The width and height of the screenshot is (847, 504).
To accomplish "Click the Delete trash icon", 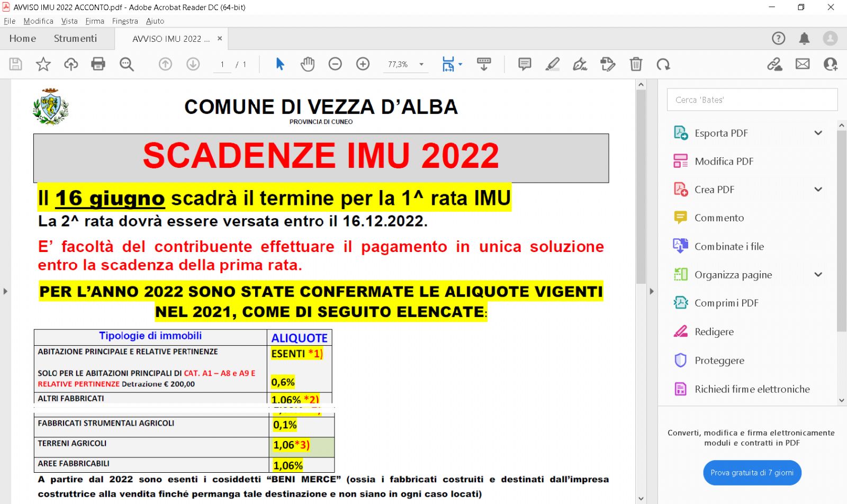I will 636,64.
